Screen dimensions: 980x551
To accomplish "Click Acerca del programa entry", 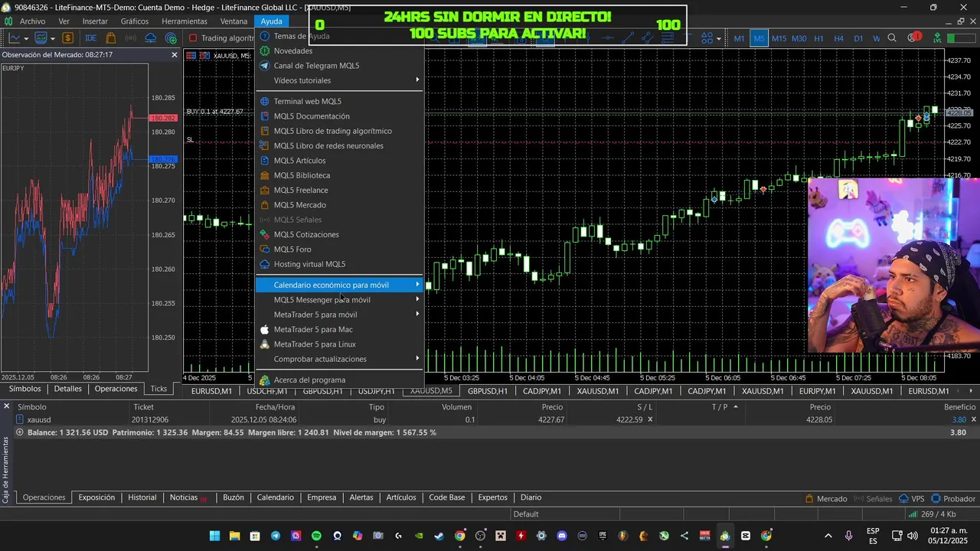I will pyautogui.click(x=339, y=380).
